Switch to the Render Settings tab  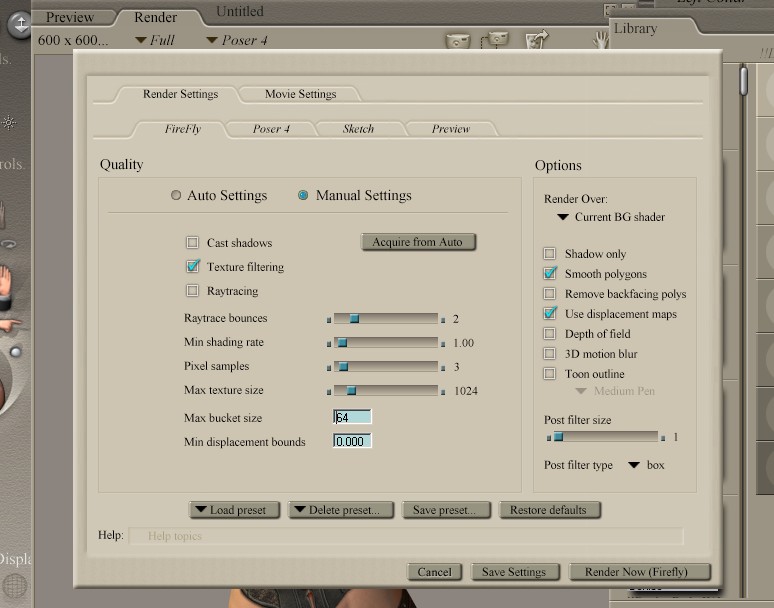coord(180,94)
